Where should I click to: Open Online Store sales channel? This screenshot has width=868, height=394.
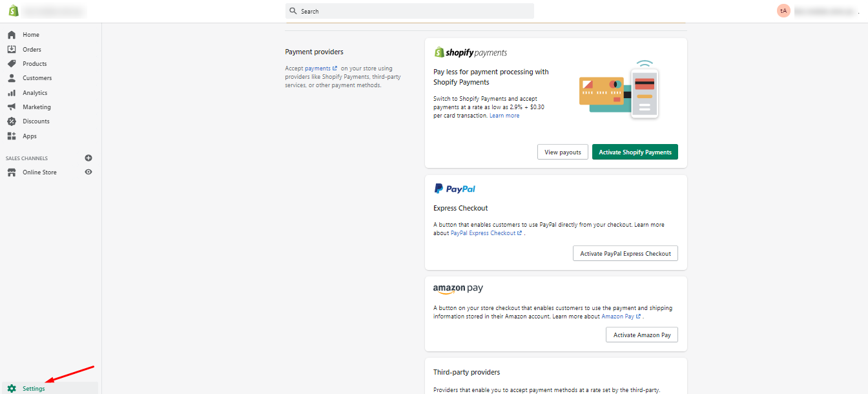click(x=39, y=172)
